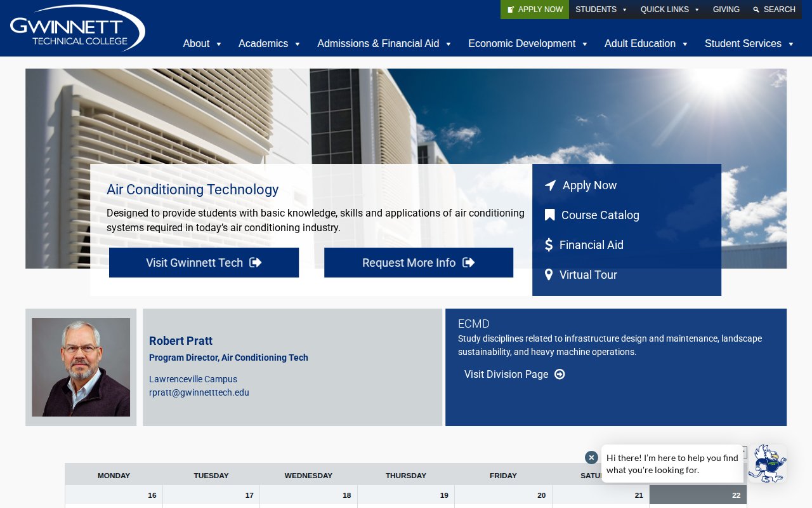Screen dimensions: 812x508
Task: Click the search magnifier icon
Action: tap(756, 10)
